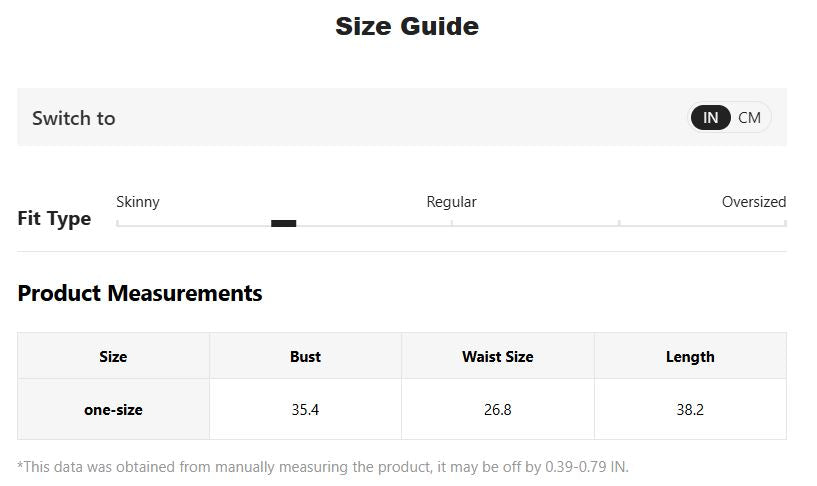
Task: Click the 35.4 bust value
Action: click(305, 410)
